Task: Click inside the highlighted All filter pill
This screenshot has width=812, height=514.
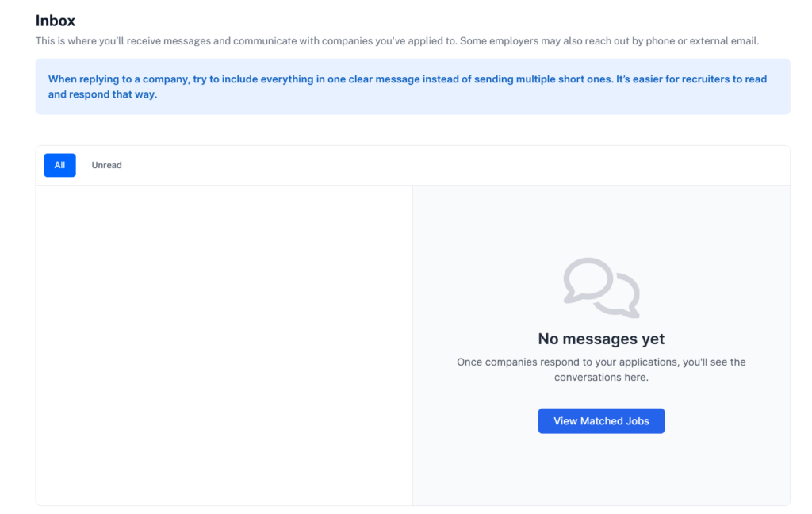Action: click(x=59, y=165)
